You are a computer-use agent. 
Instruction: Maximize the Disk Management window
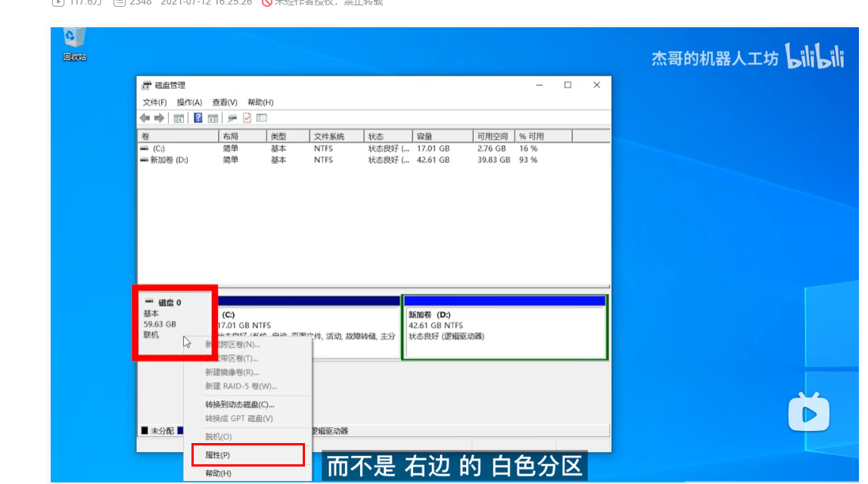568,86
